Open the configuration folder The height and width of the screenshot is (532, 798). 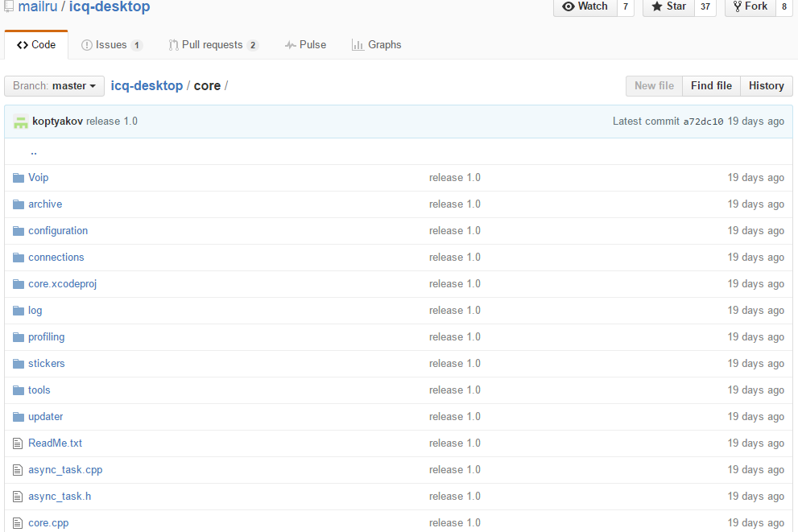coord(58,231)
